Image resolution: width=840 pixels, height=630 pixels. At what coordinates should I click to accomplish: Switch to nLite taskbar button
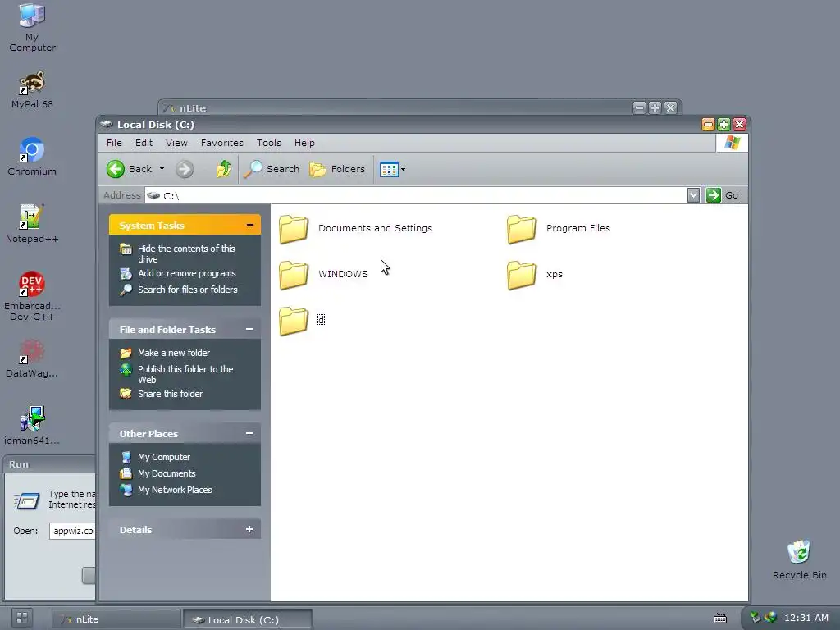[x=116, y=619]
